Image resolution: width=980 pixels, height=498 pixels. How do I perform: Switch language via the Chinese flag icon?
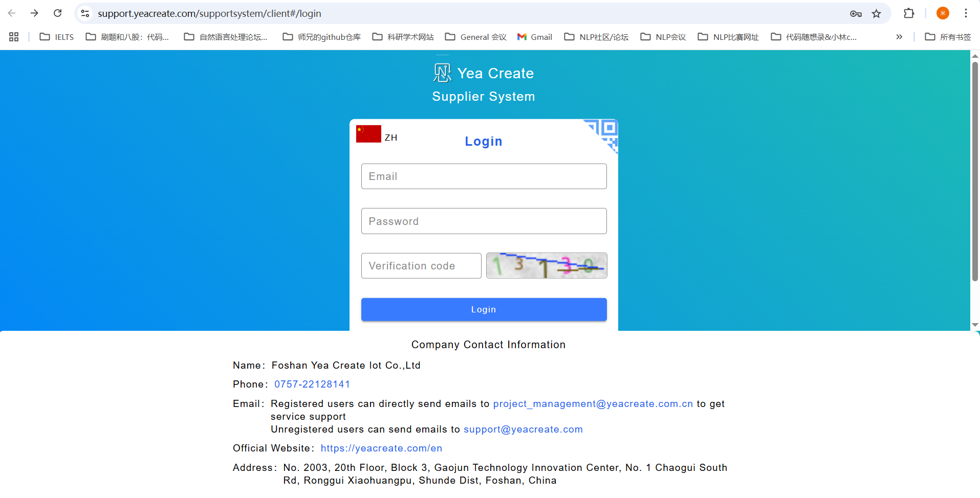click(368, 134)
